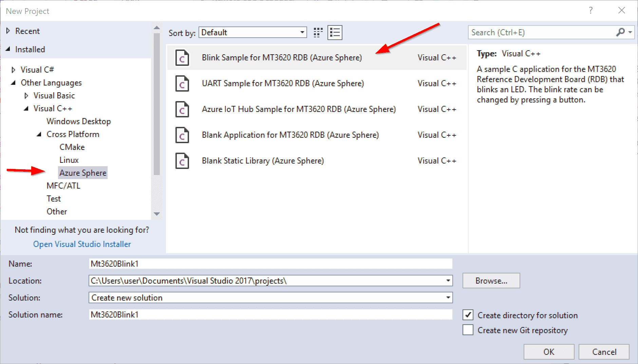Collapse the Other Languages node
The image size is (638, 364).
click(x=13, y=83)
